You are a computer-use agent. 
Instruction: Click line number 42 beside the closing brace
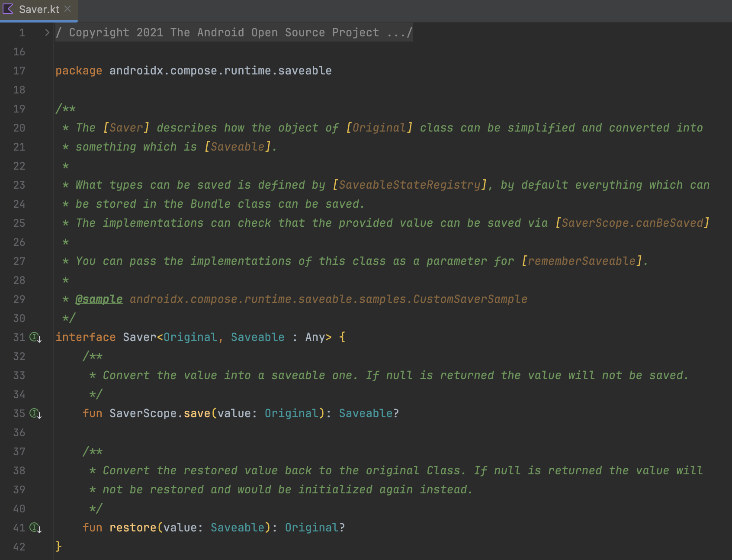point(19,547)
